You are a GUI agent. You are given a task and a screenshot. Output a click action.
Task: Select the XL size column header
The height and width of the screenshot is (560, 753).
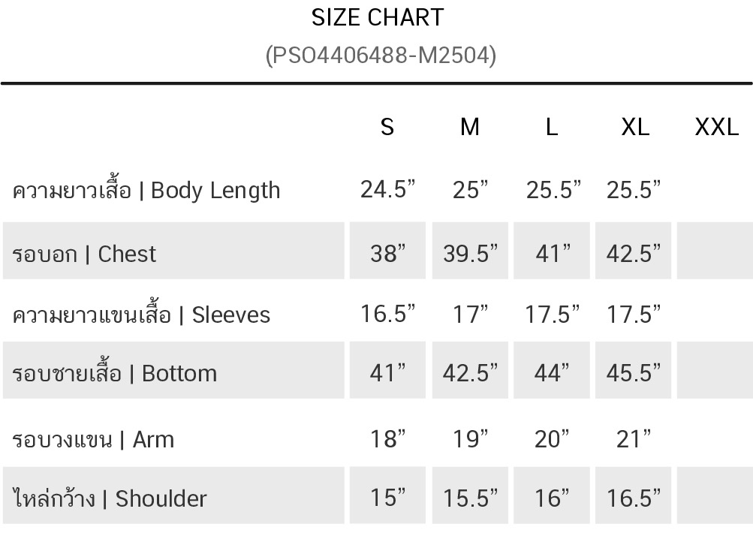635,128
